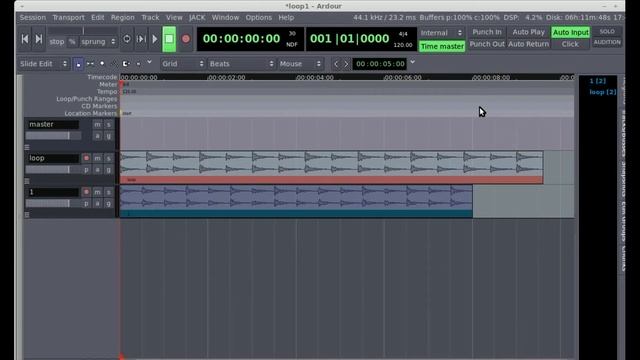Open the Options menu
640x360 pixels.
tap(258, 18)
